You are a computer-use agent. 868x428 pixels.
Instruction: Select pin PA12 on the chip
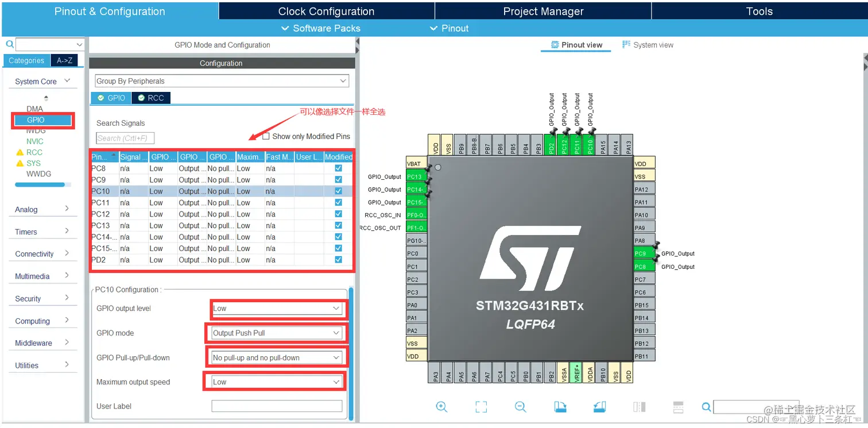coord(644,189)
